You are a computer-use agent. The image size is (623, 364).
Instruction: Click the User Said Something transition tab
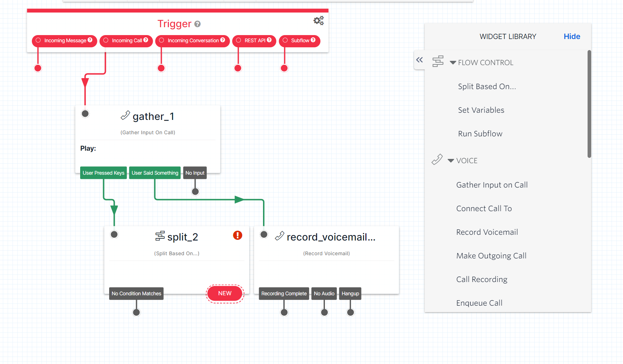click(155, 173)
